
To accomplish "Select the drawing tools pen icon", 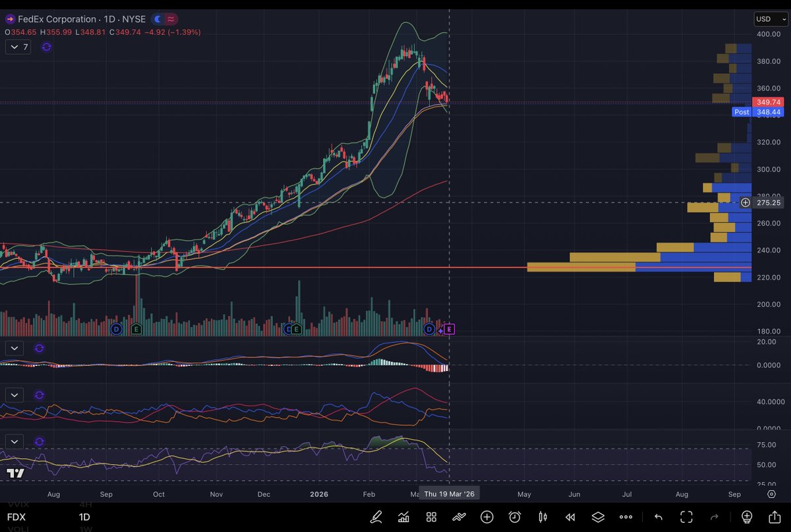I will [376, 517].
